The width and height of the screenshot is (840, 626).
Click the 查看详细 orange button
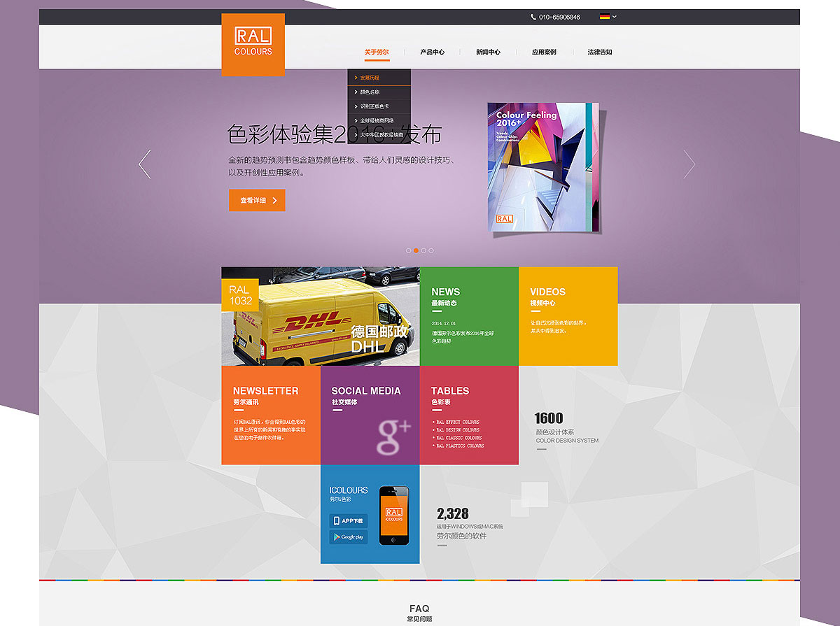point(257,200)
